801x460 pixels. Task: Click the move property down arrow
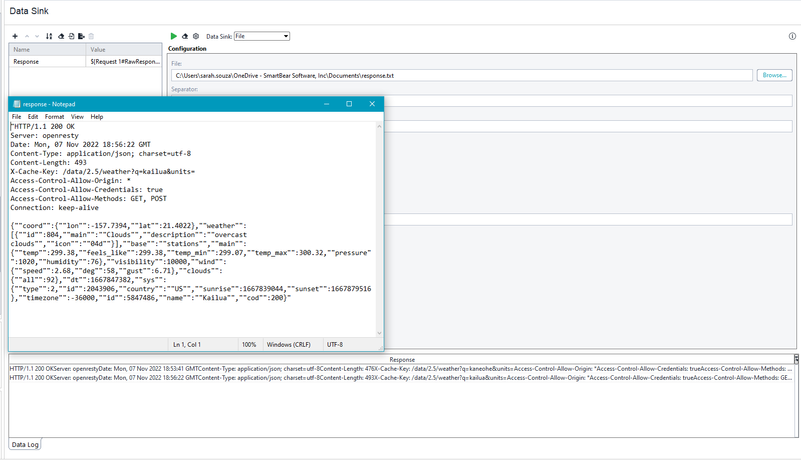tap(38, 36)
